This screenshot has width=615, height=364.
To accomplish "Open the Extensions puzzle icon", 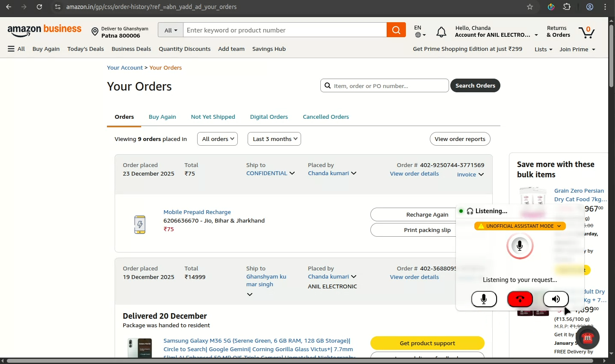I will [568, 7].
